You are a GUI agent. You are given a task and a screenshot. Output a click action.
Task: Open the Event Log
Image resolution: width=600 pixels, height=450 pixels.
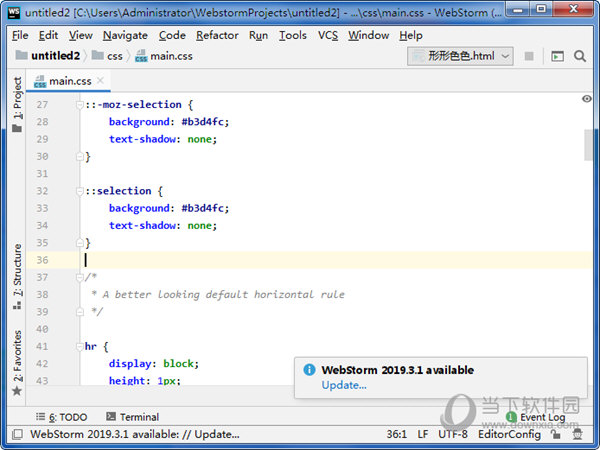[x=535, y=417]
